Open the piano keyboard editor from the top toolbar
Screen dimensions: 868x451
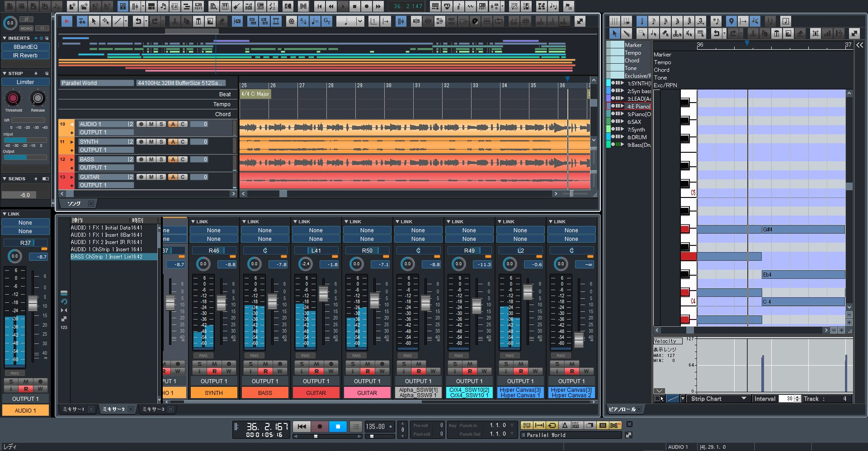click(x=225, y=6)
